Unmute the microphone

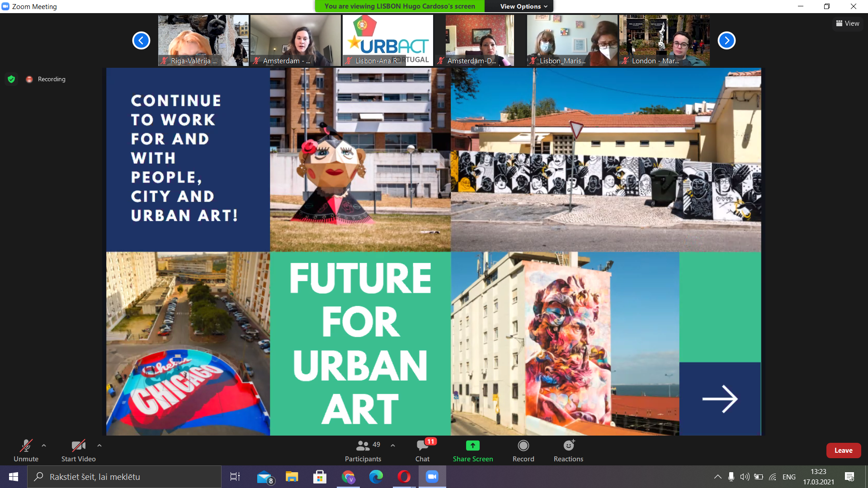tap(26, 446)
